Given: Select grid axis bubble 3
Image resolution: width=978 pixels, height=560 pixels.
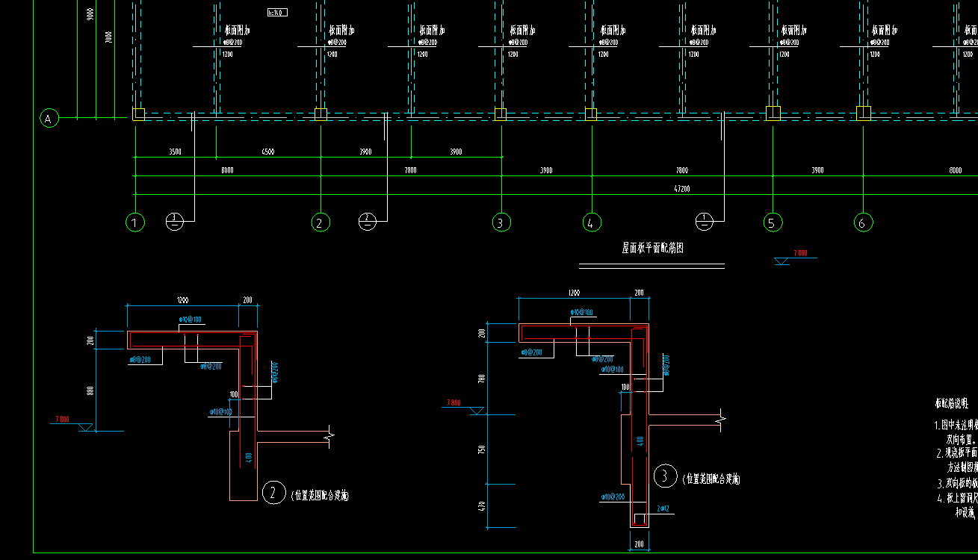Looking at the screenshot, I should [x=501, y=223].
